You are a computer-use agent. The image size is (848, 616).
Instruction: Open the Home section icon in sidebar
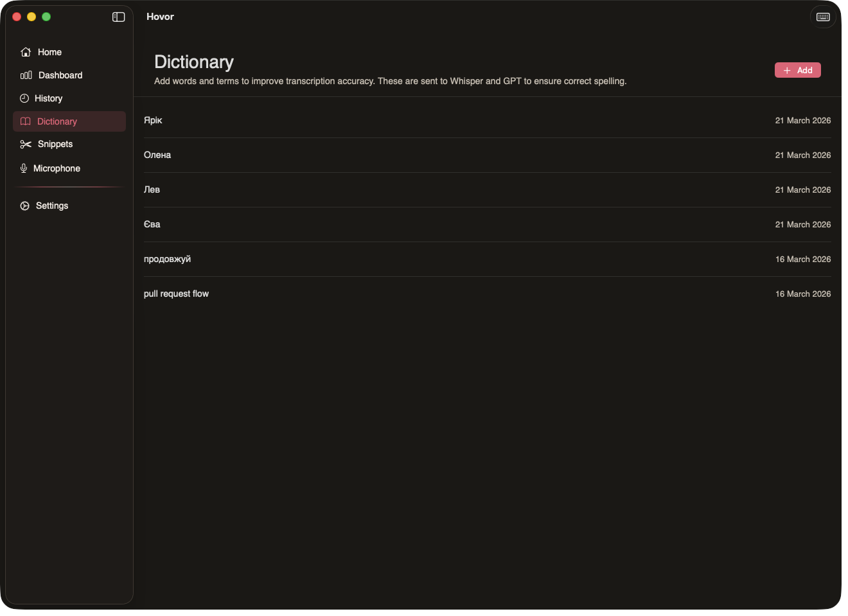[x=26, y=51]
